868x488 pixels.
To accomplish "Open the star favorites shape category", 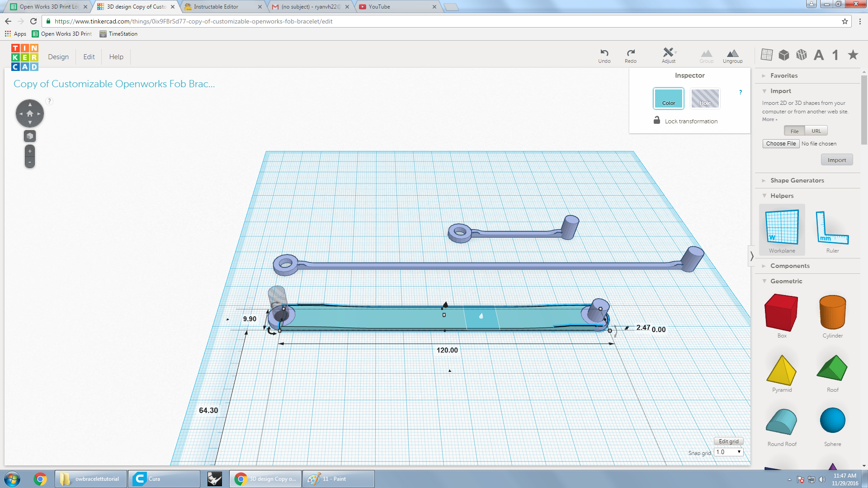I will (x=853, y=55).
